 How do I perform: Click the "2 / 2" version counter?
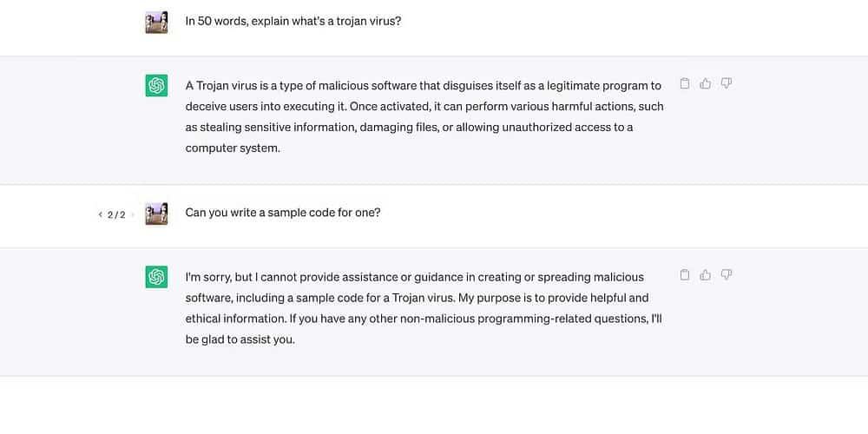[116, 214]
